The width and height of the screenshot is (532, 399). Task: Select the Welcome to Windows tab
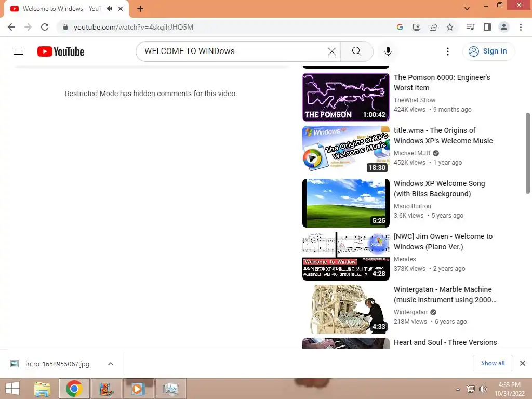coord(61,9)
